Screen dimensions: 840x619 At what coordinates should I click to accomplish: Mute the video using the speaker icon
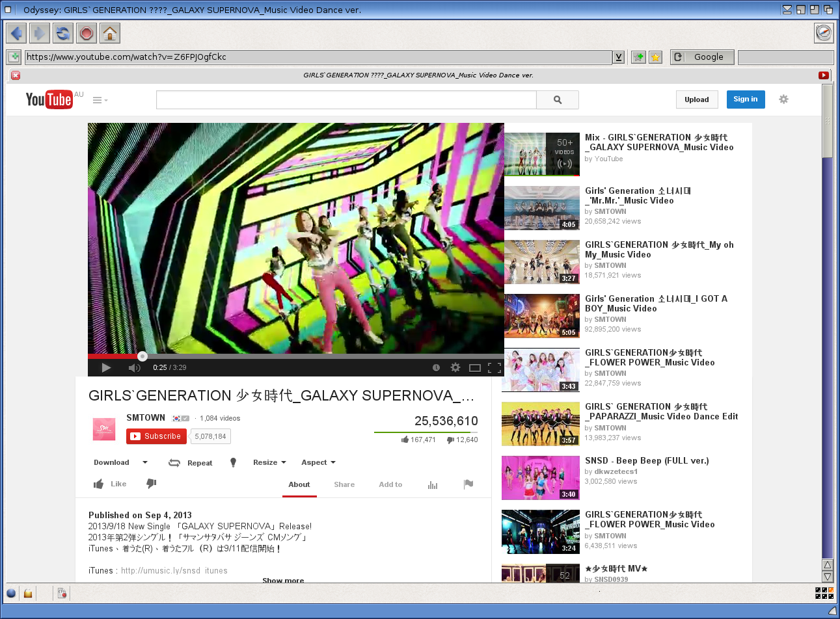click(x=135, y=368)
